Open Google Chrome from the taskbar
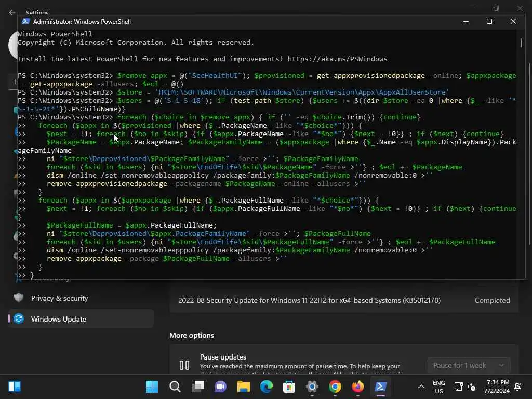 click(335, 387)
